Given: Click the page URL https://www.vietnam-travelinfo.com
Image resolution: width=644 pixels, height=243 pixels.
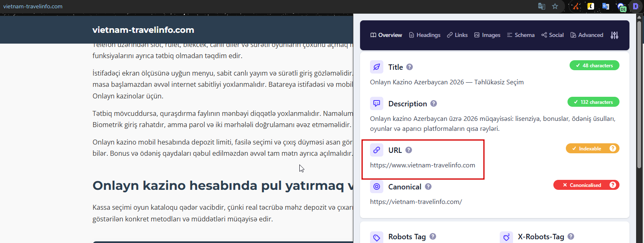Looking at the screenshot, I should (422, 165).
